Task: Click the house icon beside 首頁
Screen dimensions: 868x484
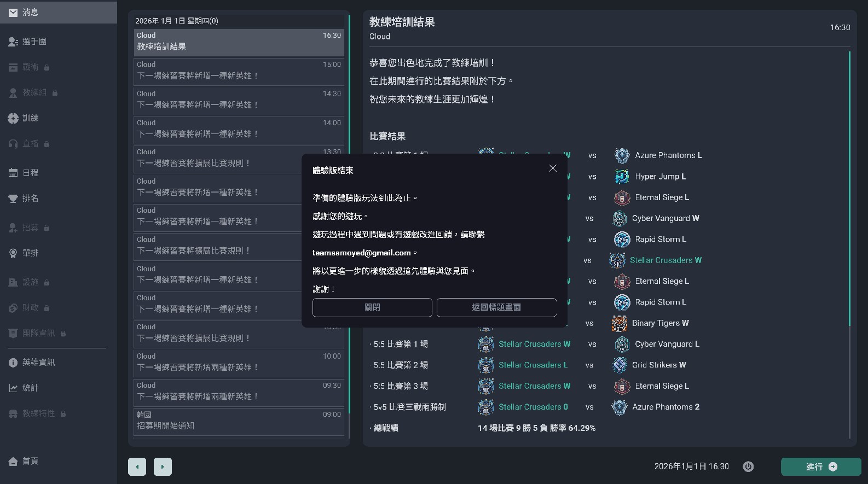Action: point(13,462)
